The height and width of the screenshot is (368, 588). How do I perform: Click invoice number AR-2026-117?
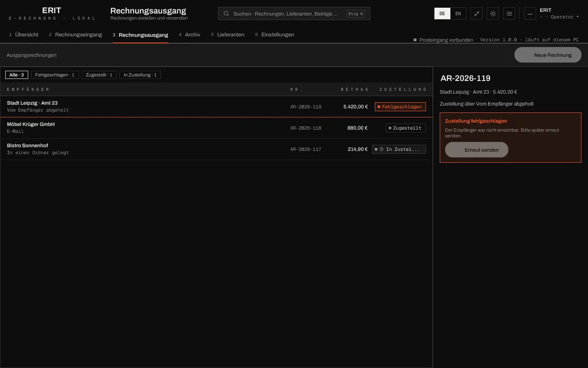point(306,149)
